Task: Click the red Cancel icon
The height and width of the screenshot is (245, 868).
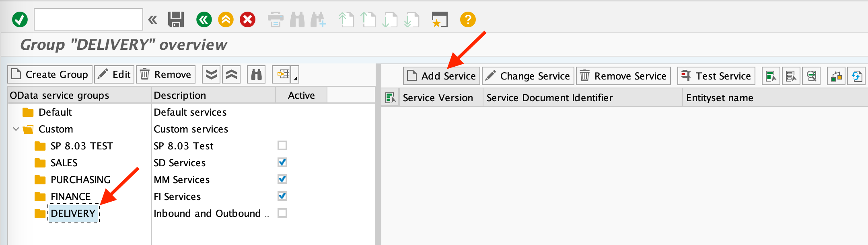Action: (247, 19)
